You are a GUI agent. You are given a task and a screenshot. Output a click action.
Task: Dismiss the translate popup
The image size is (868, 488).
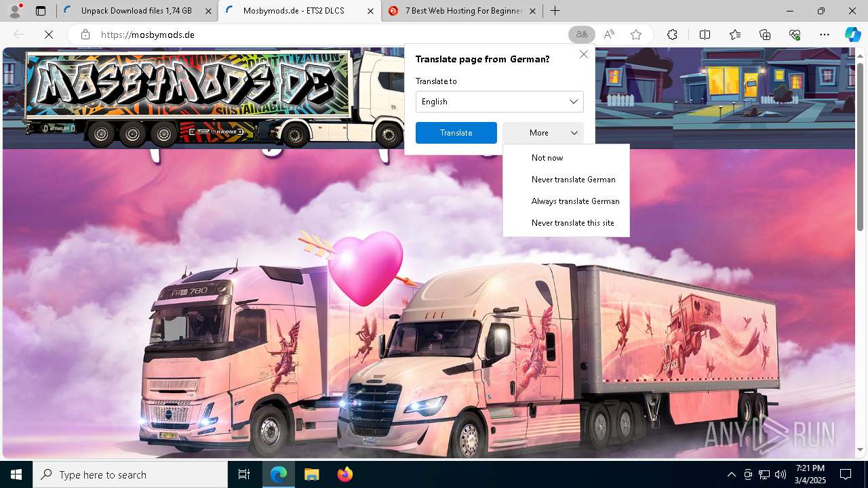click(583, 54)
